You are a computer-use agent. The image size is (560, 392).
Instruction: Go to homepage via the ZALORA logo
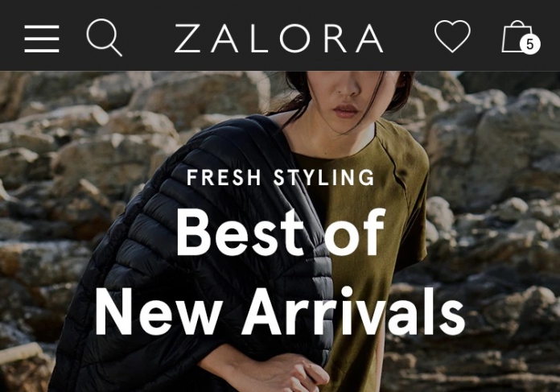(x=279, y=39)
